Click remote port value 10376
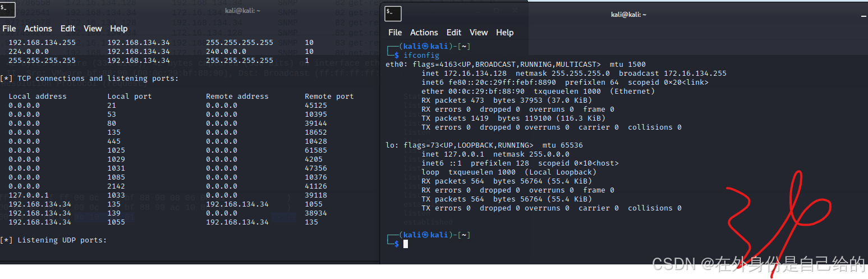 pyautogui.click(x=316, y=177)
